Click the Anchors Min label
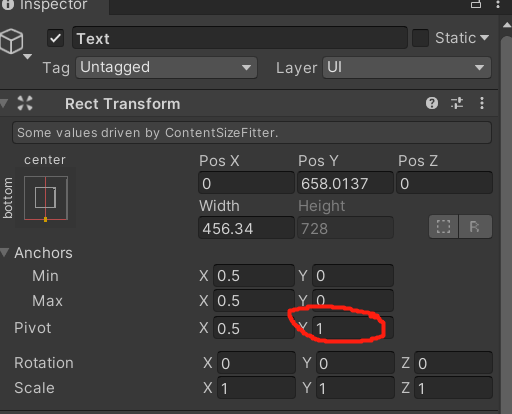The image size is (512, 414). click(45, 276)
